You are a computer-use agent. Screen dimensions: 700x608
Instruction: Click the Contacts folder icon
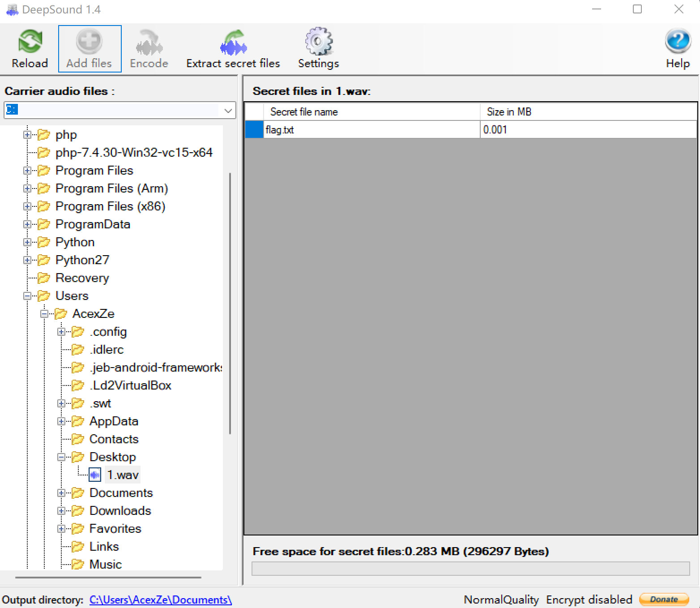[78, 439]
